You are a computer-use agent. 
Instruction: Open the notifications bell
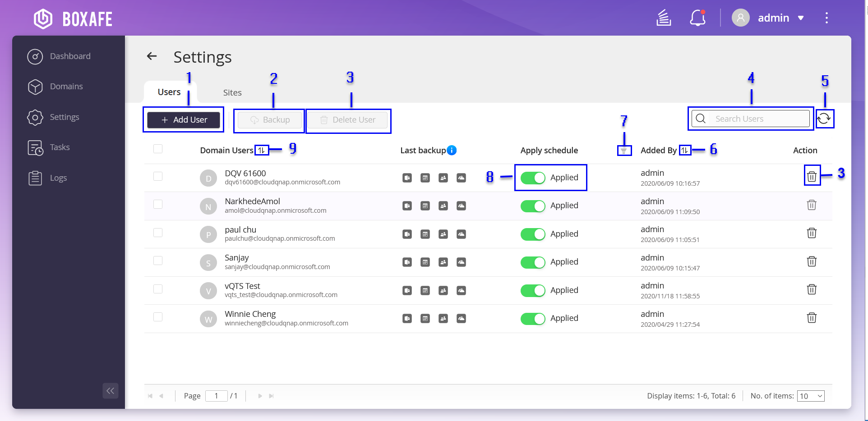pos(697,18)
